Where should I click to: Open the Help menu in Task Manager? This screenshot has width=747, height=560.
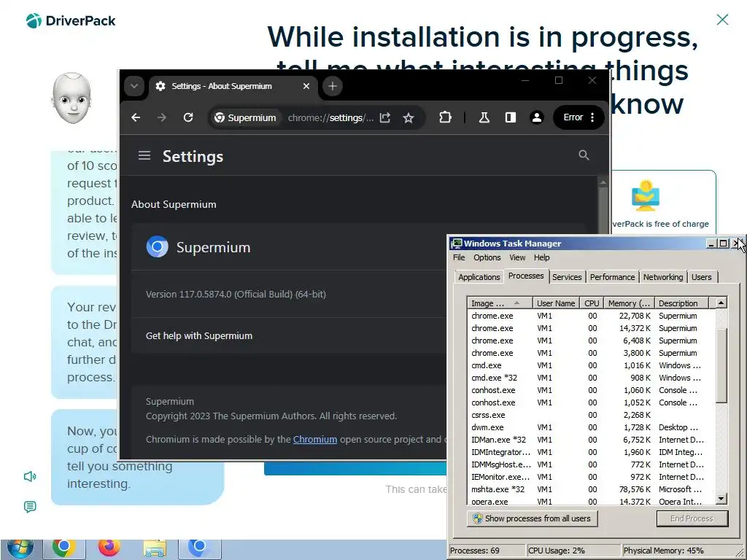542,257
